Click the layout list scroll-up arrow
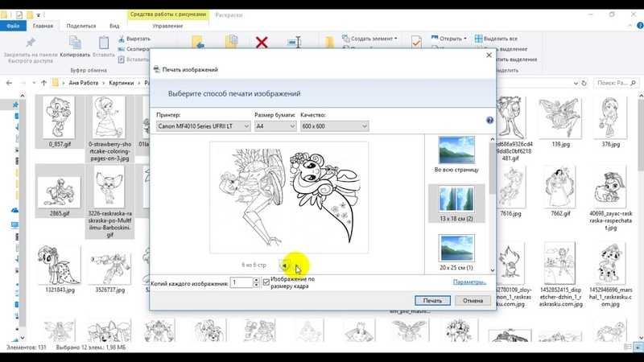This screenshot has width=644, height=362. [493, 139]
